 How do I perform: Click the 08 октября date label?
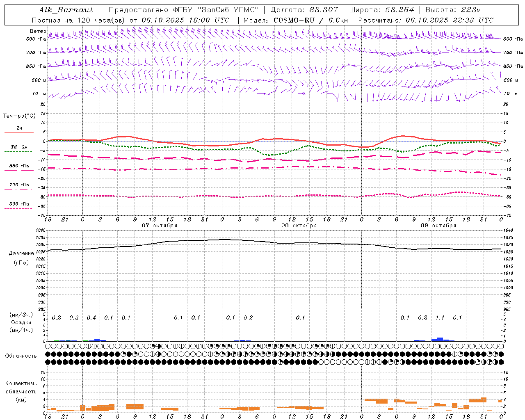[299, 226]
